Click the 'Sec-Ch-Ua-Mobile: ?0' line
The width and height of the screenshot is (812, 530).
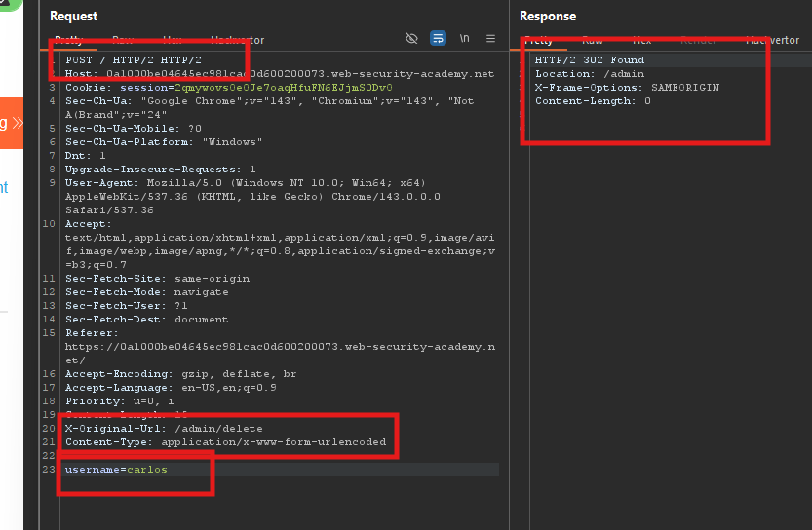[x=134, y=129]
